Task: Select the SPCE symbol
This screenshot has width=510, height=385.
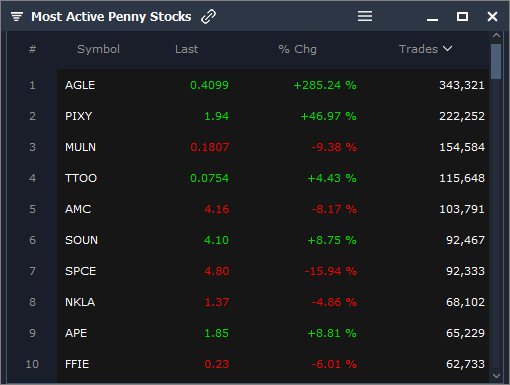Action: click(80, 271)
